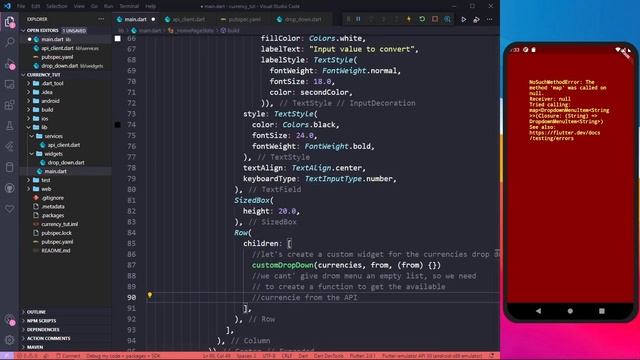
Task: Run the Dart file with play icon
Action: [464, 19]
